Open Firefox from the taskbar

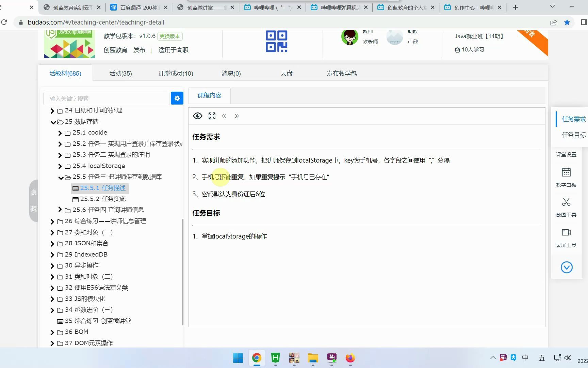[x=350, y=358]
